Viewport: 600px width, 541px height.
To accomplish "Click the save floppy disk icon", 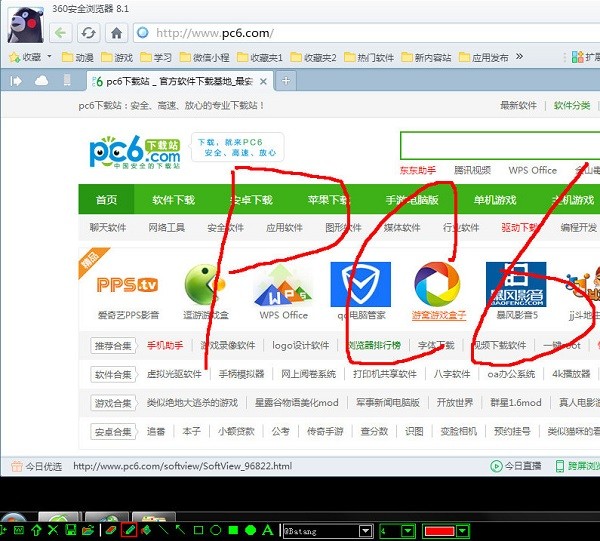I will [x=70, y=530].
